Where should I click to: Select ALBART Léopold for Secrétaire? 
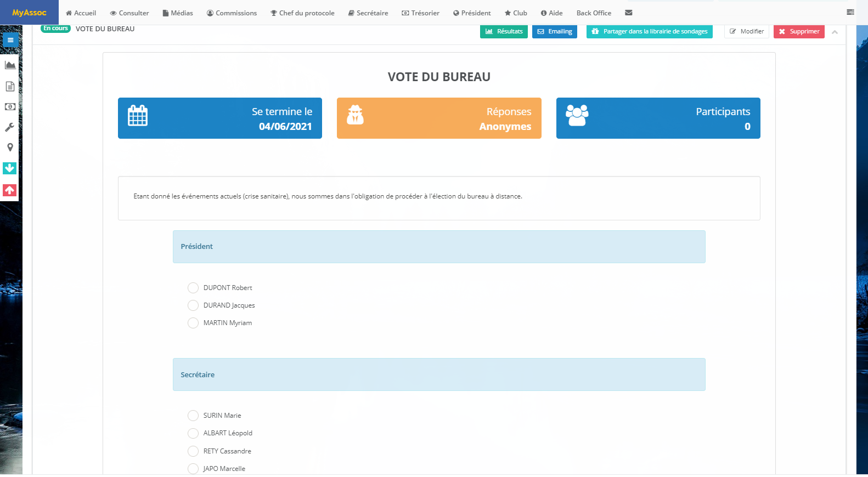point(193,433)
